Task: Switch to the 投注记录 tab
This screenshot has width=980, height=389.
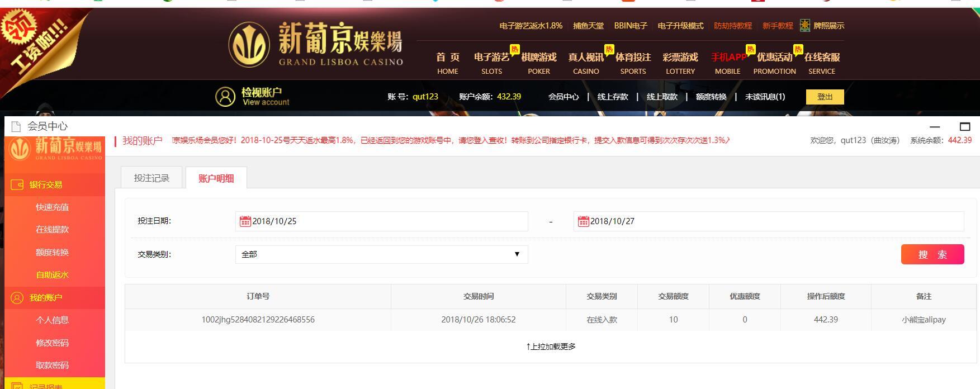Action: click(152, 178)
